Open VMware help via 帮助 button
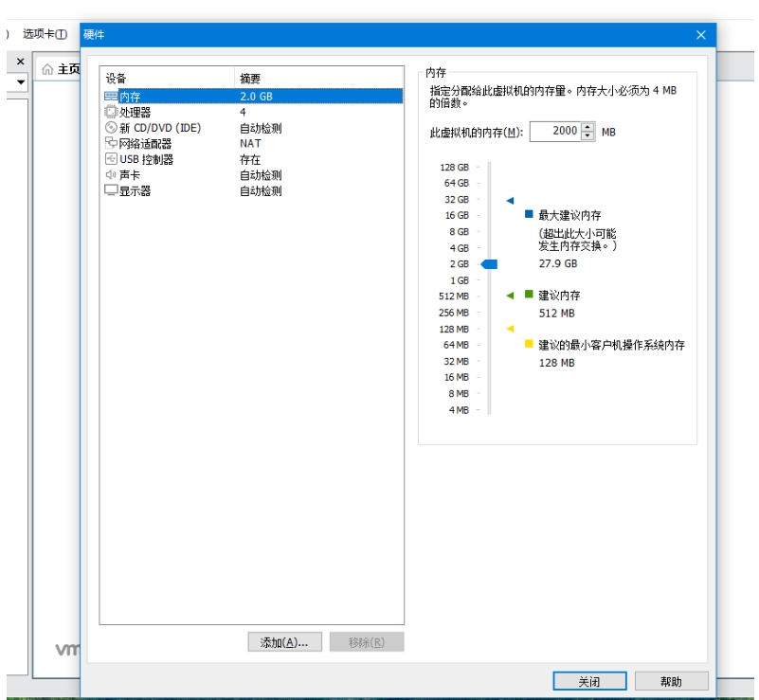This screenshot has width=759, height=700. point(674,681)
